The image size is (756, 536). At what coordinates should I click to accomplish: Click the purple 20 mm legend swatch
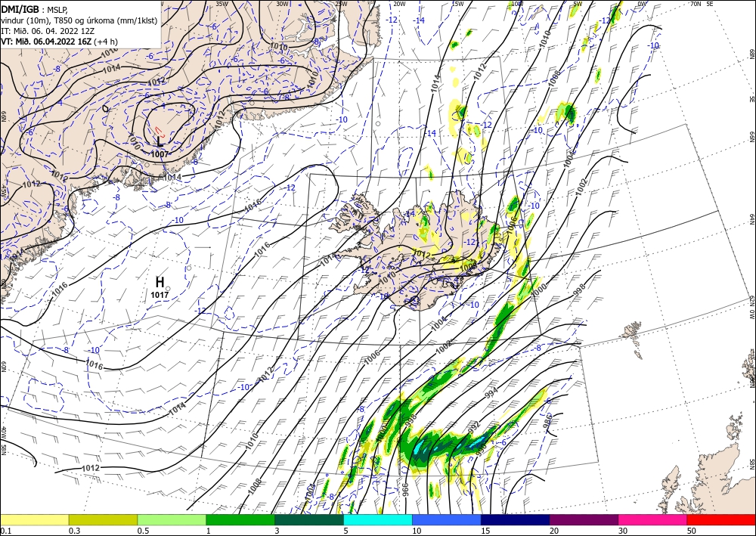click(584, 519)
